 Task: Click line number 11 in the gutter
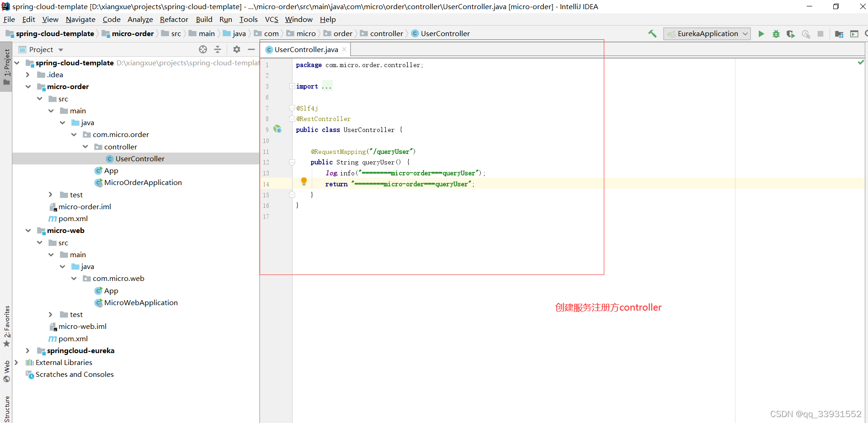(x=266, y=152)
